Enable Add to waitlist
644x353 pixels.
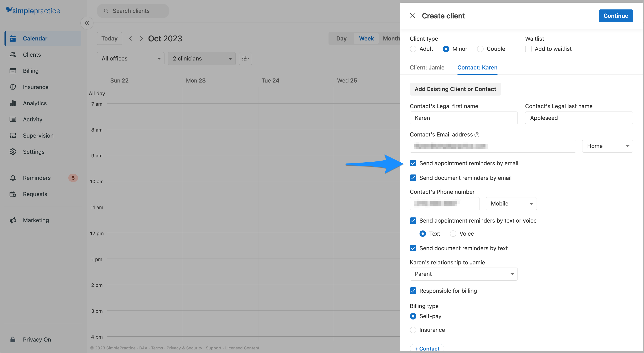click(528, 49)
